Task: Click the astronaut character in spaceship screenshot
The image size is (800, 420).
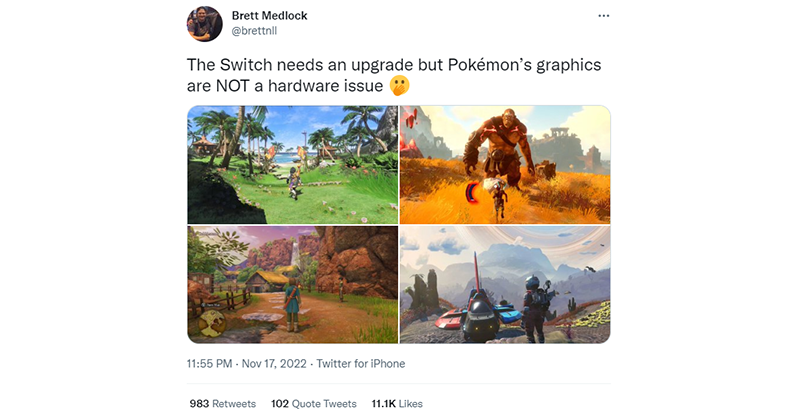Action: pos(535,308)
